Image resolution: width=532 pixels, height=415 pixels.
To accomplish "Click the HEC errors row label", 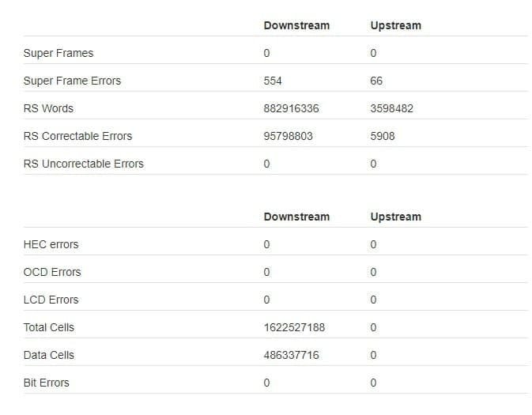I will pyautogui.click(x=51, y=244).
